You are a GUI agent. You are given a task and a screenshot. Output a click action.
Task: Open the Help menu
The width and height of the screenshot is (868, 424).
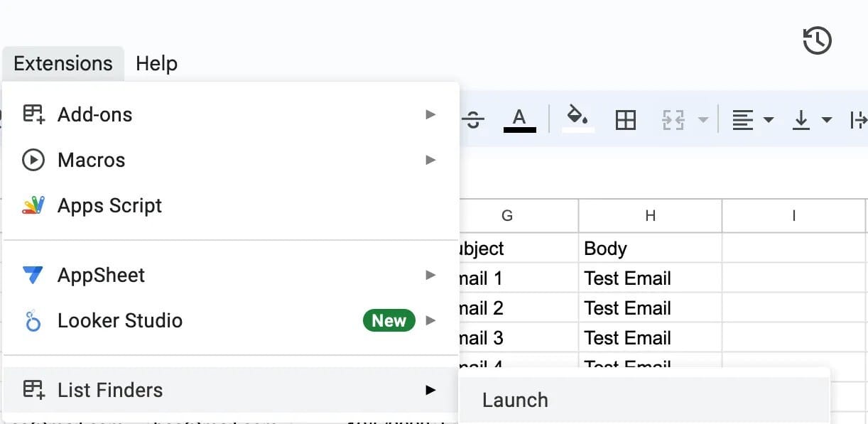click(156, 63)
